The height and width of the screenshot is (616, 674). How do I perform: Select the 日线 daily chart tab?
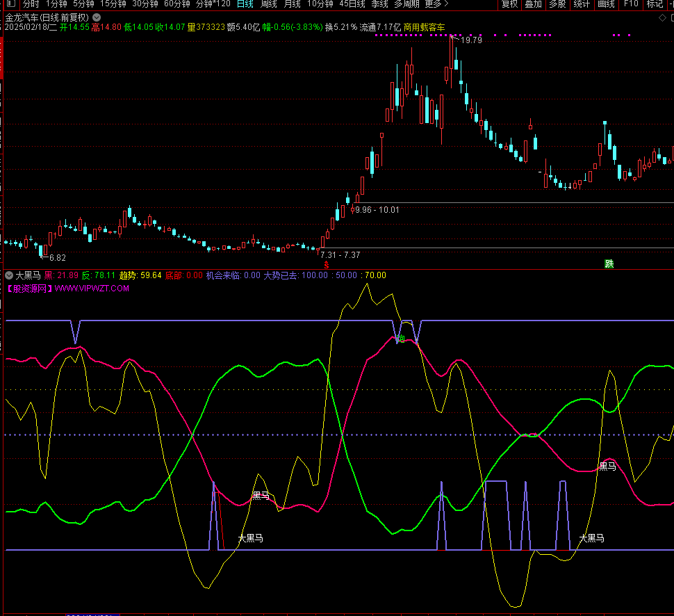[x=245, y=4]
